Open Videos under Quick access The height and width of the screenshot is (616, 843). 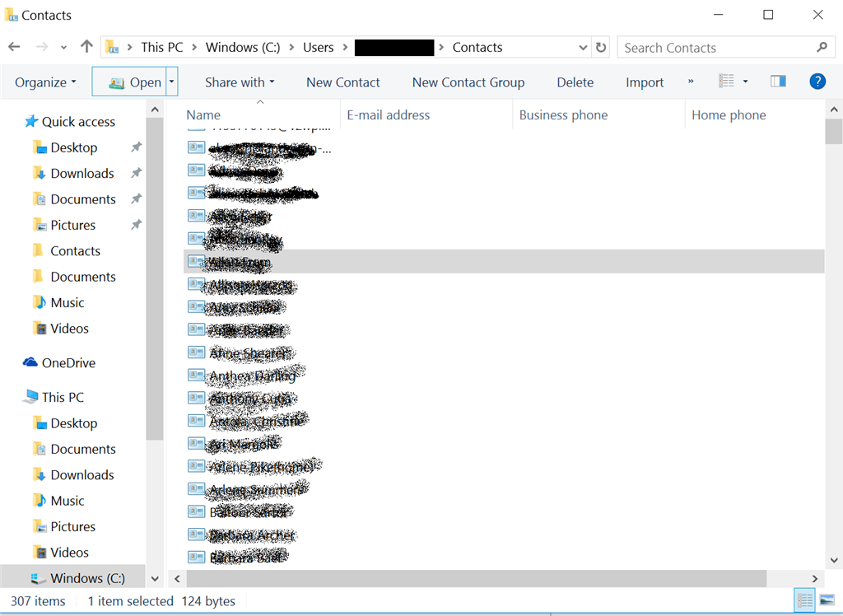(x=69, y=328)
